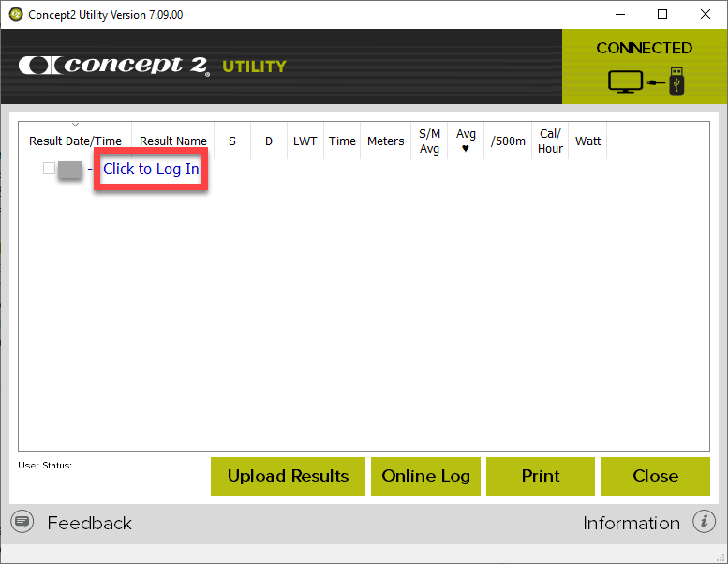Open the Online Log button
This screenshot has height=564, width=728.
pos(425,476)
